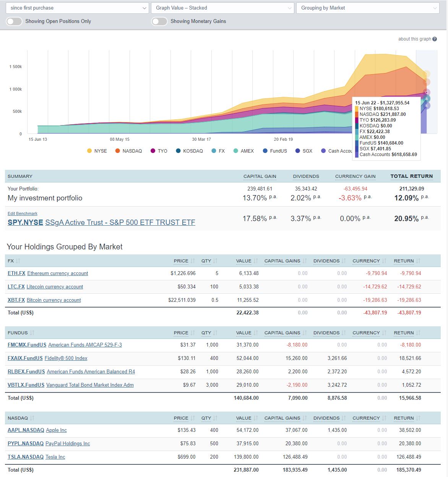The height and width of the screenshot is (477, 448).
Task: Sort NASDAQ table by QTY icon
Action: point(215,418)
